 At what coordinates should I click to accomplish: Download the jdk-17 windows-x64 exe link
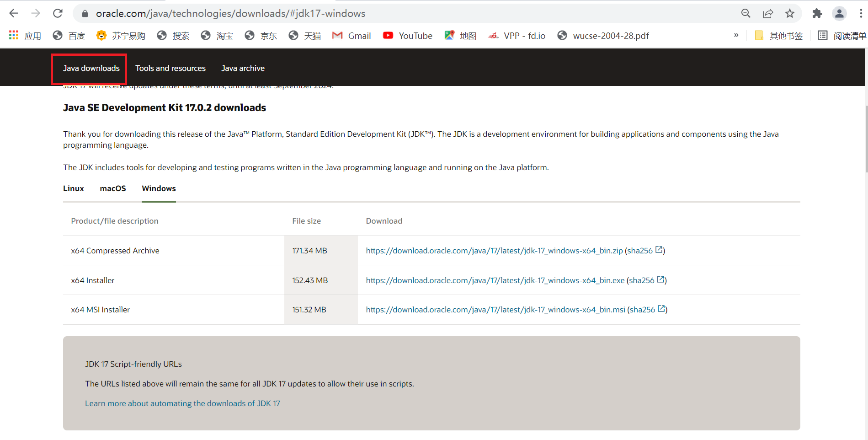(495, 280)
